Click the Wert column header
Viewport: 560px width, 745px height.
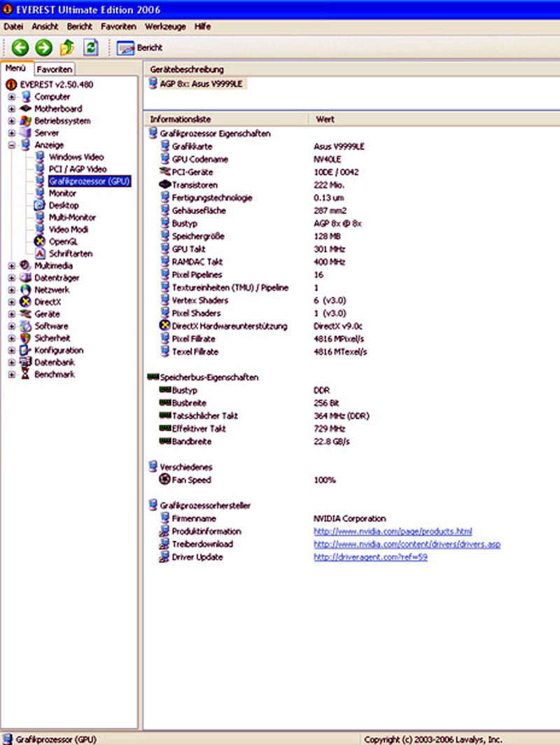[434, 119]
